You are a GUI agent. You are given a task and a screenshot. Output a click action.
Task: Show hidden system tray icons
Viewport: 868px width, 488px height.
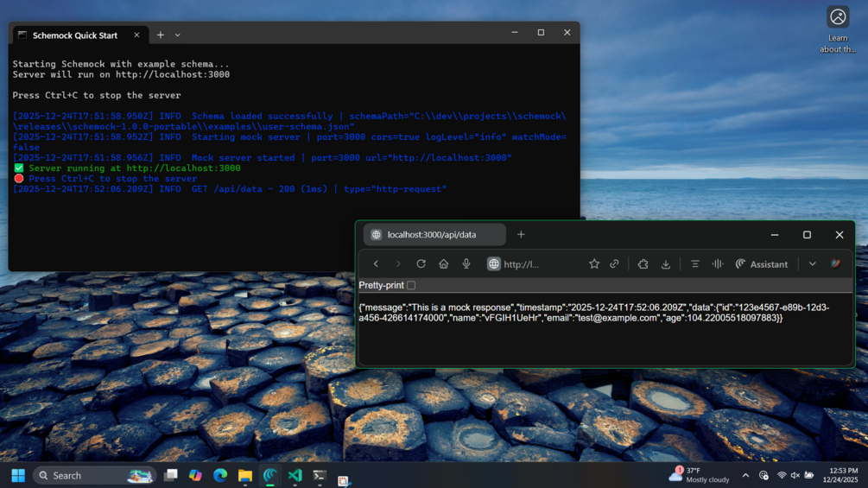(x=745, y=475)
